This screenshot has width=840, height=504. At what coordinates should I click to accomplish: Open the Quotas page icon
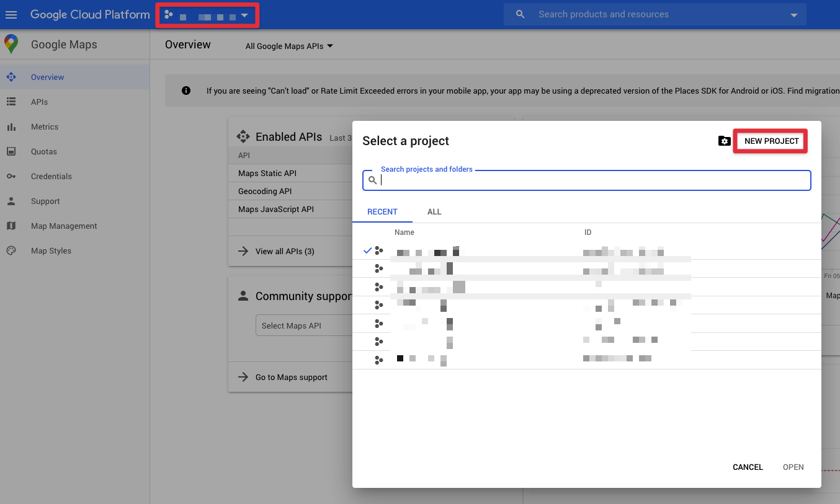coord(11,151)
